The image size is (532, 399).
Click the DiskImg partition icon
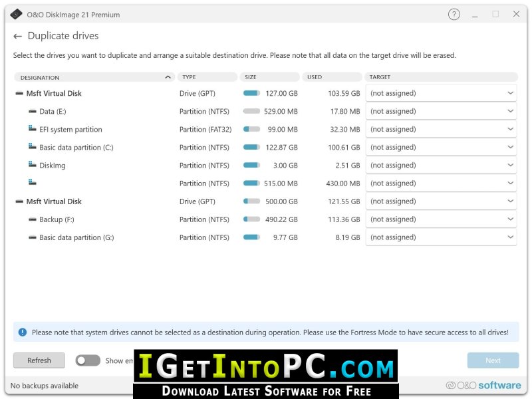[32, 164]
